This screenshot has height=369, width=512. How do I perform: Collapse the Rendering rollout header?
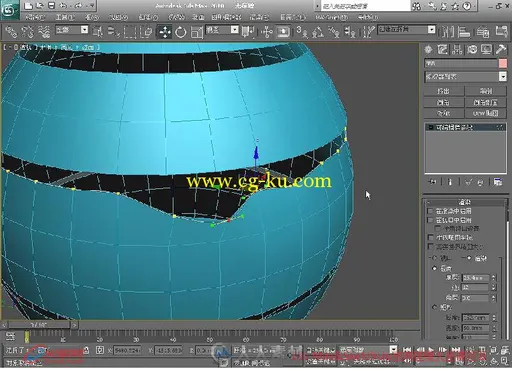(465, 202)
